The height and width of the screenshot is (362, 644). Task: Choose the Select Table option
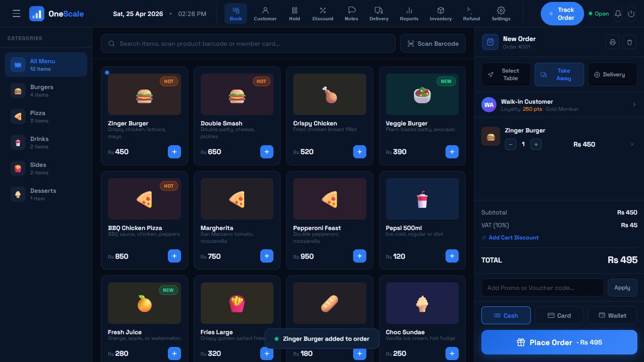tap(506, 74)
